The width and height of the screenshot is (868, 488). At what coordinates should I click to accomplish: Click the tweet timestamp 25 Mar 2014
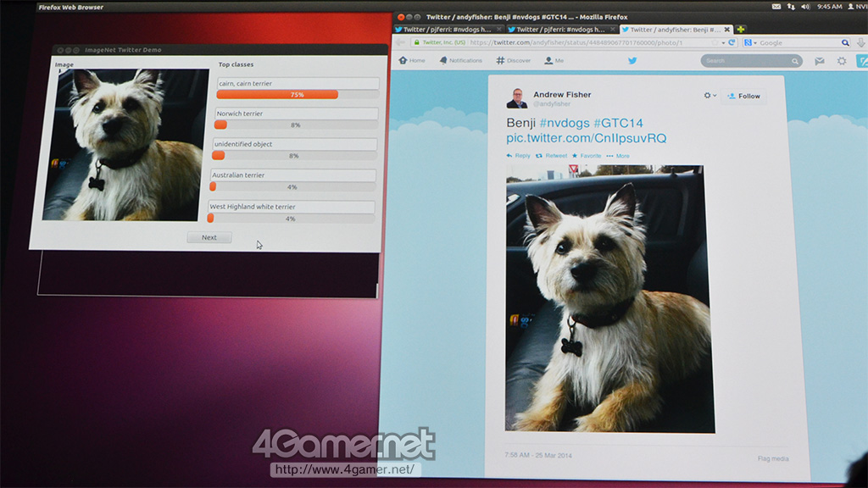tap(538, 455)
